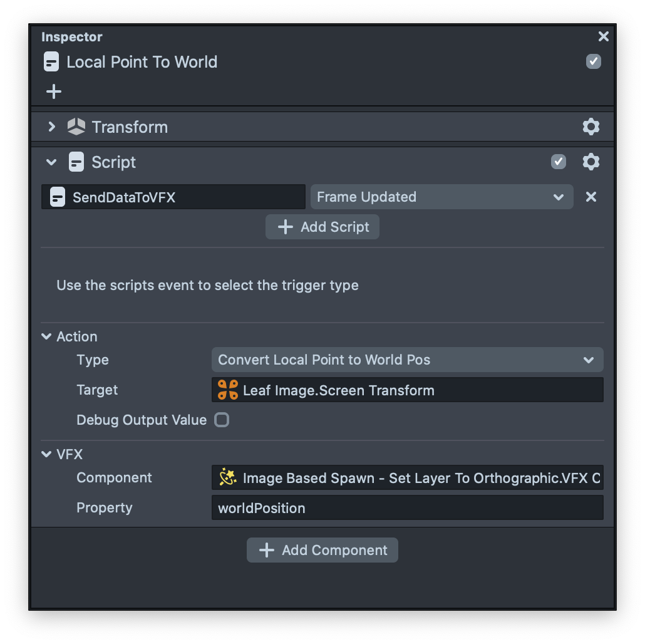Image resolution: width=645 pixels, height=644 pixels.
Task: Expand the Transform component section
Action: [x=52, y=127]
